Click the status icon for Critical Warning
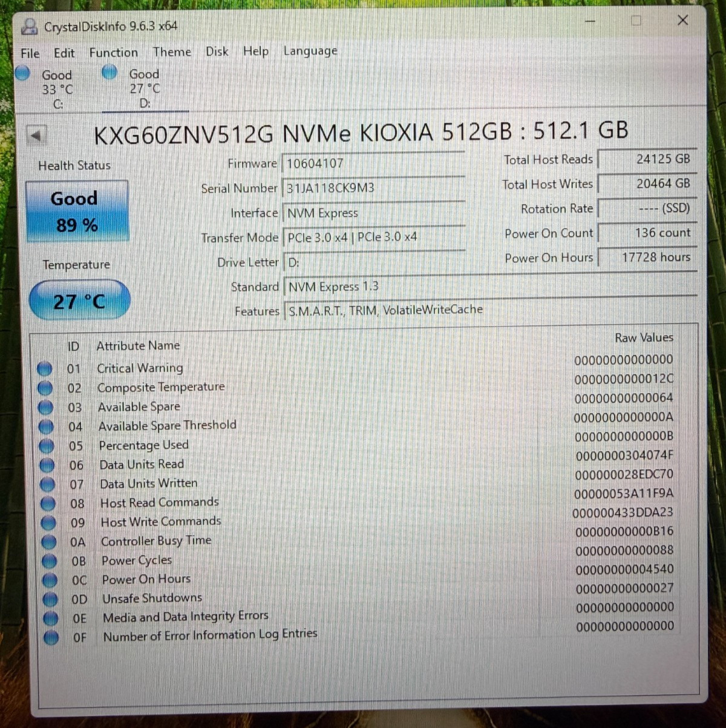Viewport: 726px width, 728px height. [44, 368]
